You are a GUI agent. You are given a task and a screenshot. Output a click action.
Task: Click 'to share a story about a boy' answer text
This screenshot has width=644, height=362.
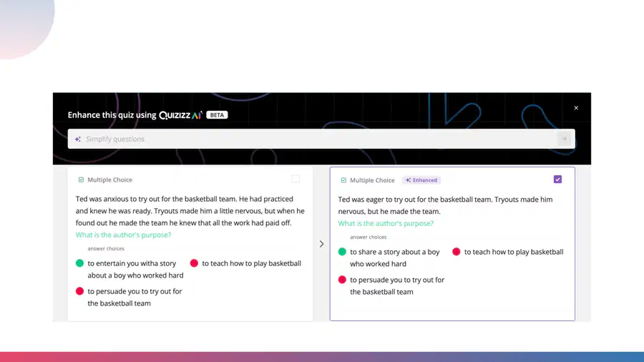click(x=395, y=258)
